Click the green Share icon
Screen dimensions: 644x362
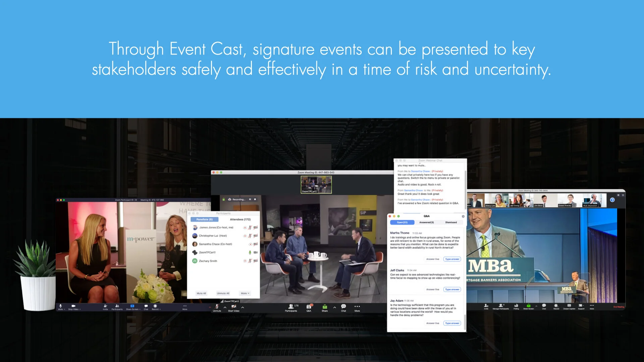325,307
